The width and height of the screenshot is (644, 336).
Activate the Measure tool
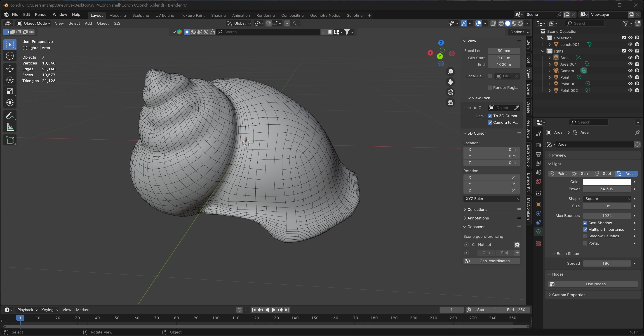[10, 127]
